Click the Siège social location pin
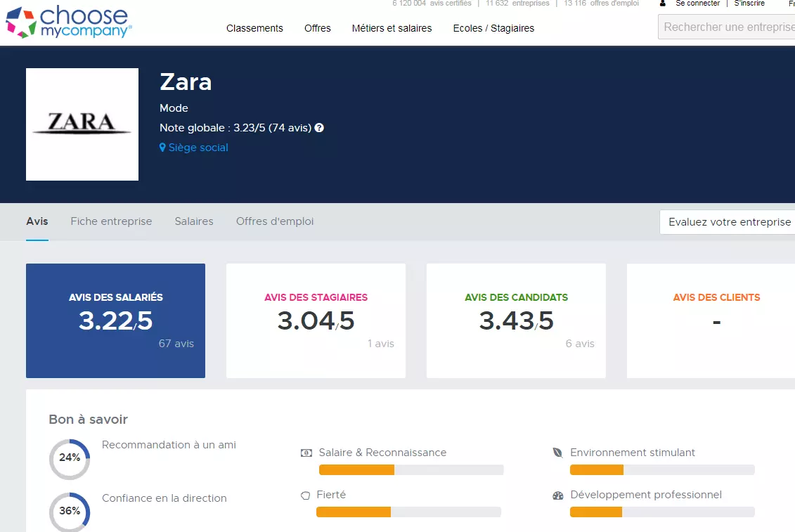Viewport: 795px width, 532px height. pyautogui.click(x=162, y=148)
